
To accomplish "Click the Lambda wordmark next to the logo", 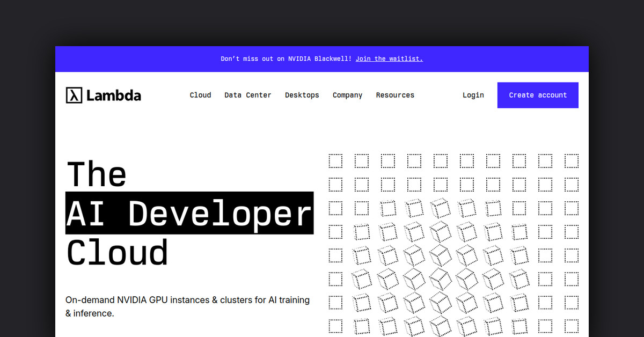I will click(113, 95).
